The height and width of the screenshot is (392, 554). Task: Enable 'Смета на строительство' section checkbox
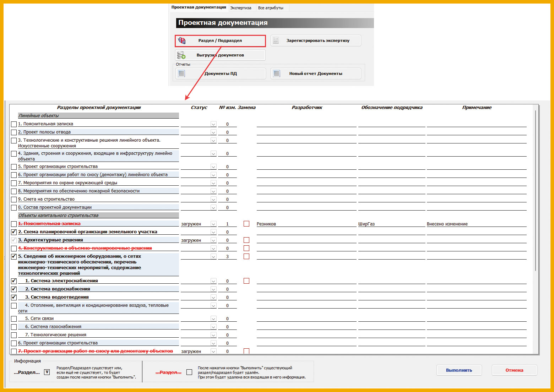(14, 200)
